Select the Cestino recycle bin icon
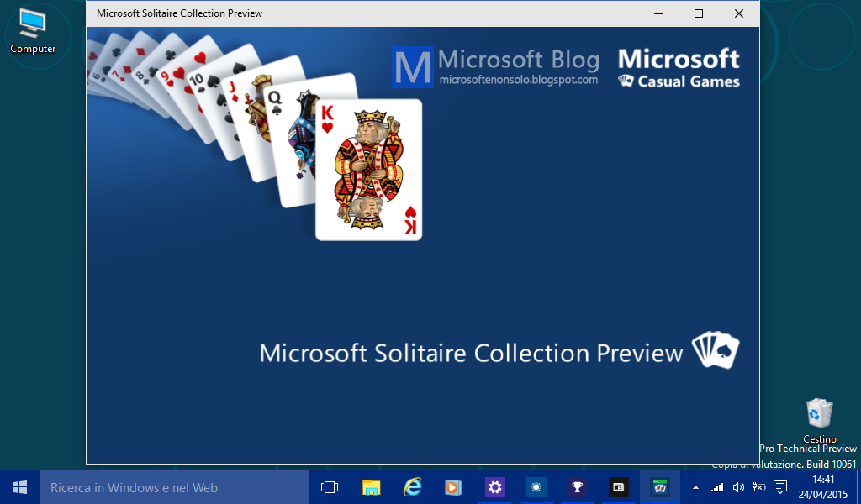Viewport: 861px width, 504px height. [x=819, y=421]
